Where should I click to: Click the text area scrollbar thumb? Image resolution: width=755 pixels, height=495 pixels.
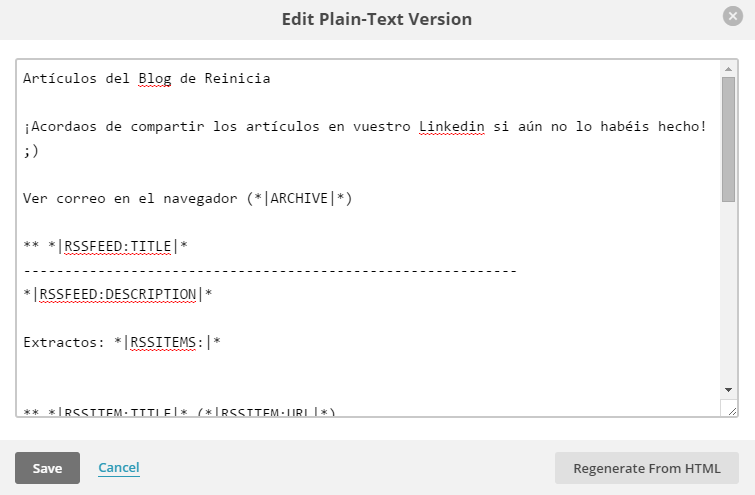[x=729, y=138]
